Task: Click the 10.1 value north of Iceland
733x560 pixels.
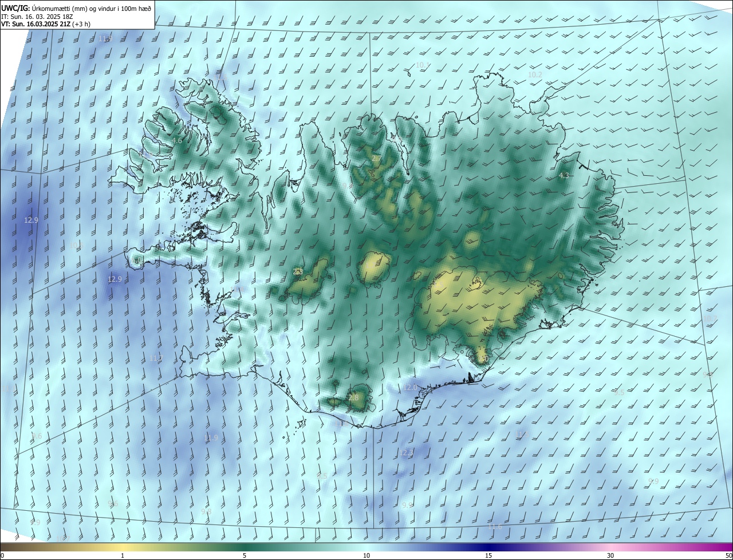Action: click(x=423, y=65)
